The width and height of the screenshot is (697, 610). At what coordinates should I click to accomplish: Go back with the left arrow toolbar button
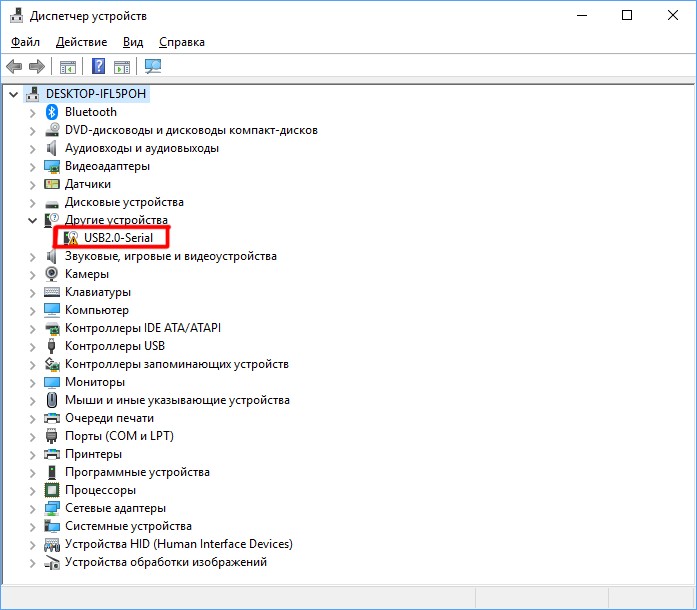coord(14,67)
